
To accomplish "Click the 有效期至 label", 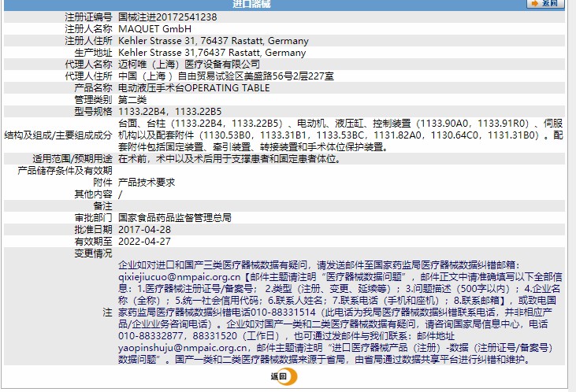I will (93, 241).
